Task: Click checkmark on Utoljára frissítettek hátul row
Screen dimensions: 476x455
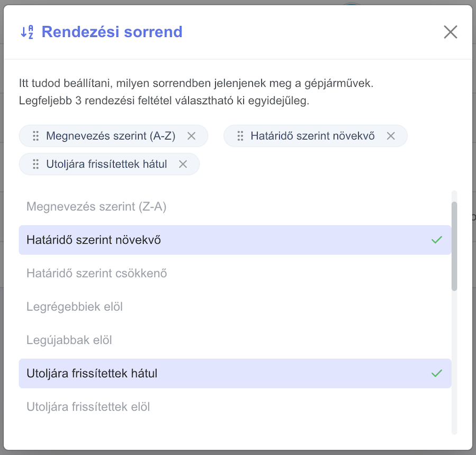Action: 436,374
